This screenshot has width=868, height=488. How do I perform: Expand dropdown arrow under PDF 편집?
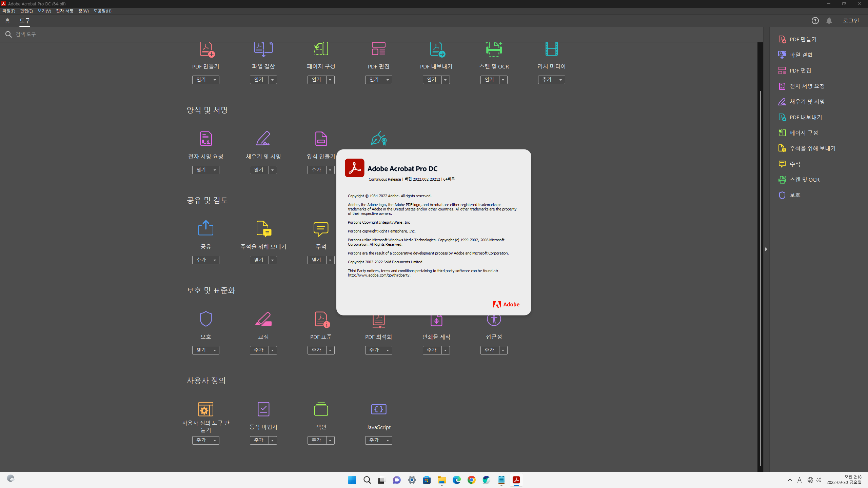(x=388, y=80)
